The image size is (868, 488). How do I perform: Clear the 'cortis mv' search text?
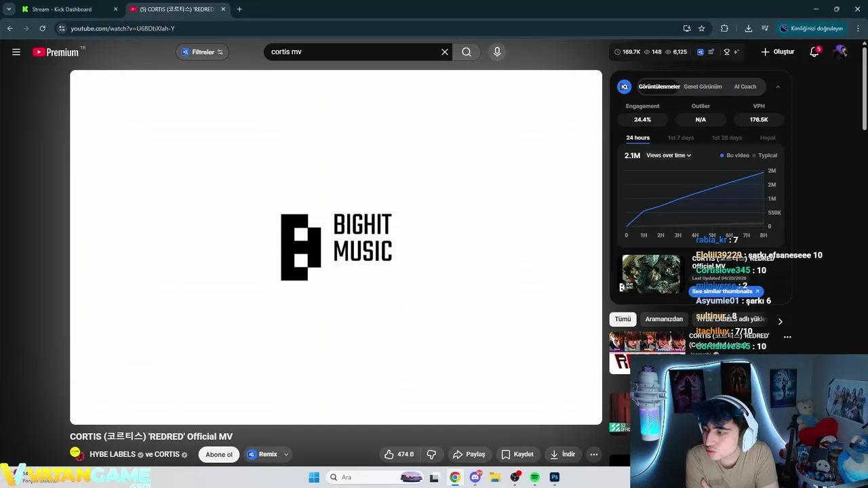[445, 52]
